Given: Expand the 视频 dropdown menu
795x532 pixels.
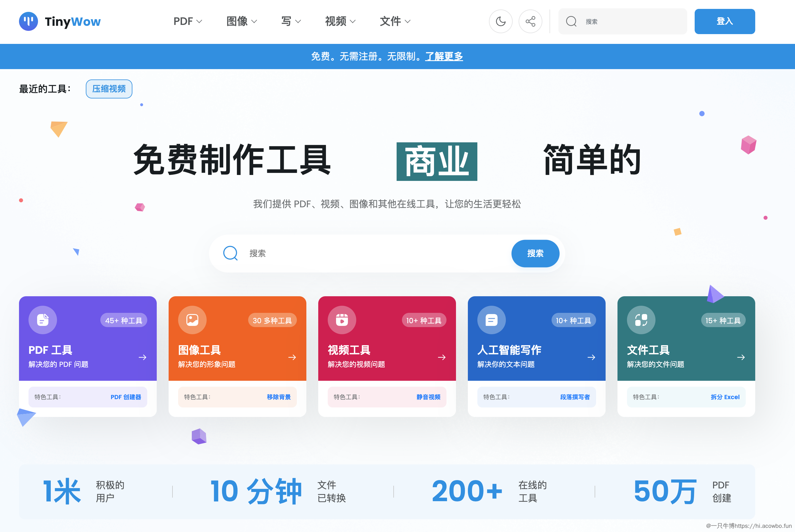Looking at the screenshot, I should coord(340,21).
